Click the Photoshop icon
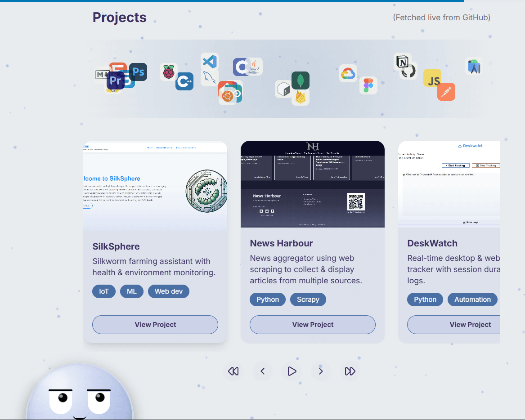525x420 pixels. click(139, 72)
